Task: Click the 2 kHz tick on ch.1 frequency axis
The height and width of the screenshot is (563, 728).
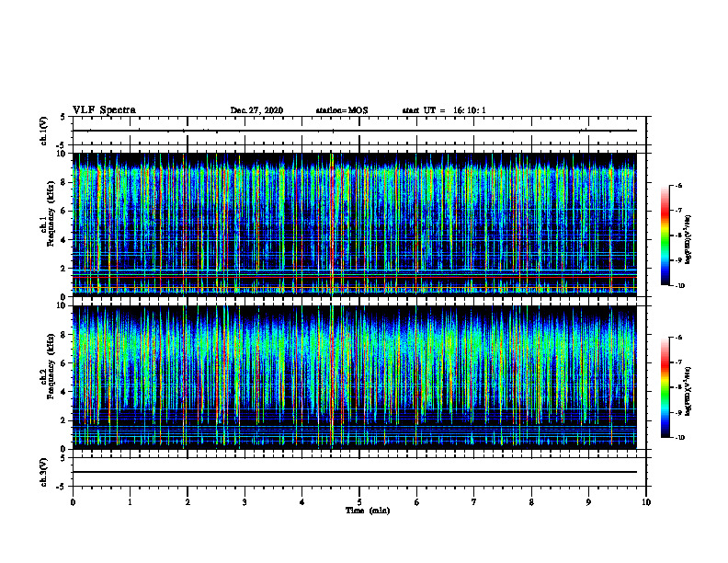Action: [x=64, y=268]
